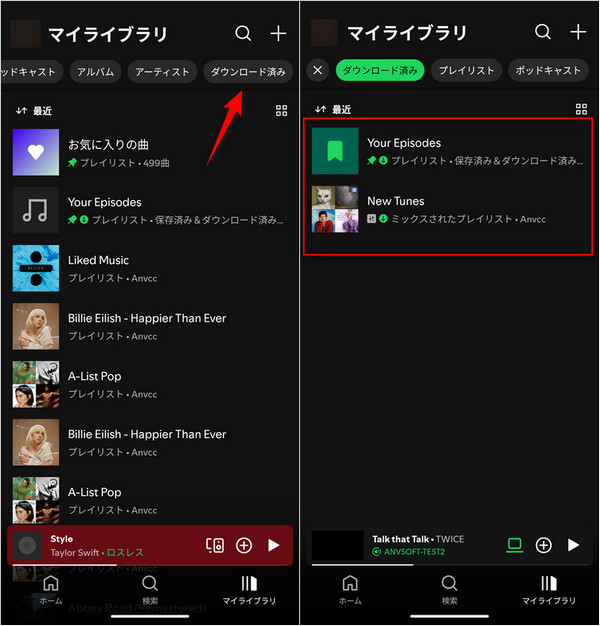Screen dimensions: 600x626
Task: Switch to grid view in left screen
Action: [281, 111]
